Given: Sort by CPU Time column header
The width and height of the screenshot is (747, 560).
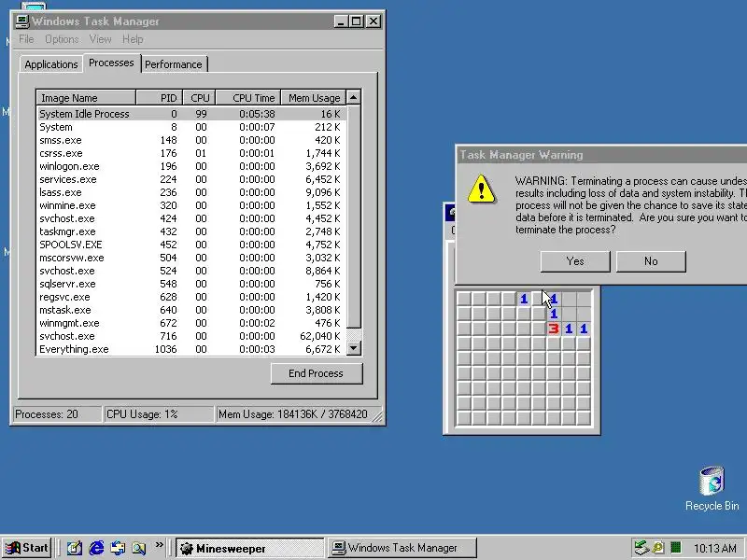Looking at the screenshot, I should [x=248, y=98].
